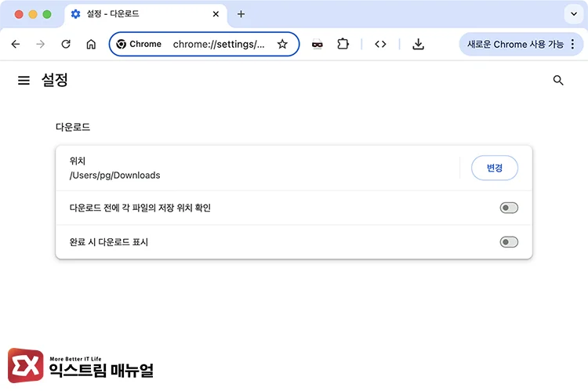Click the 위치 label
Viewport: 588px width, 391px height.
[x=78, y=161]
